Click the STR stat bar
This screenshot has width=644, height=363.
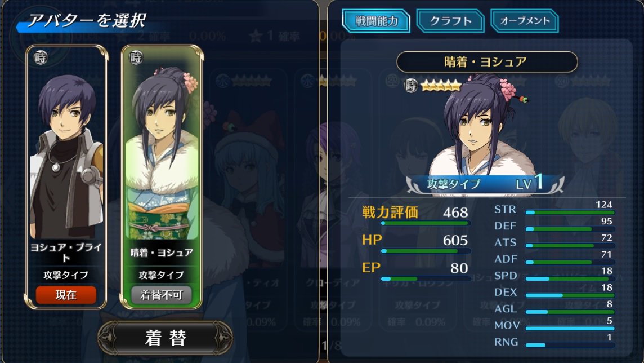pyautogui.click(x=570, y=213)
